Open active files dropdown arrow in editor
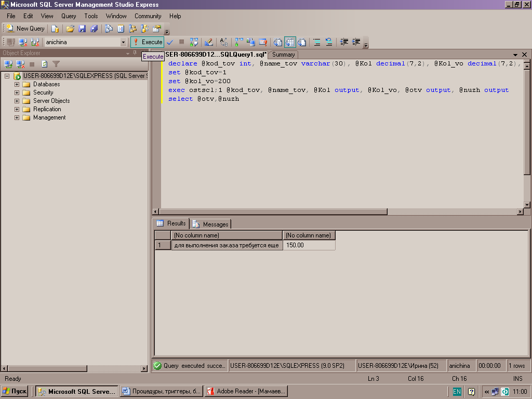The image size is (532, 399). (515, 55)
